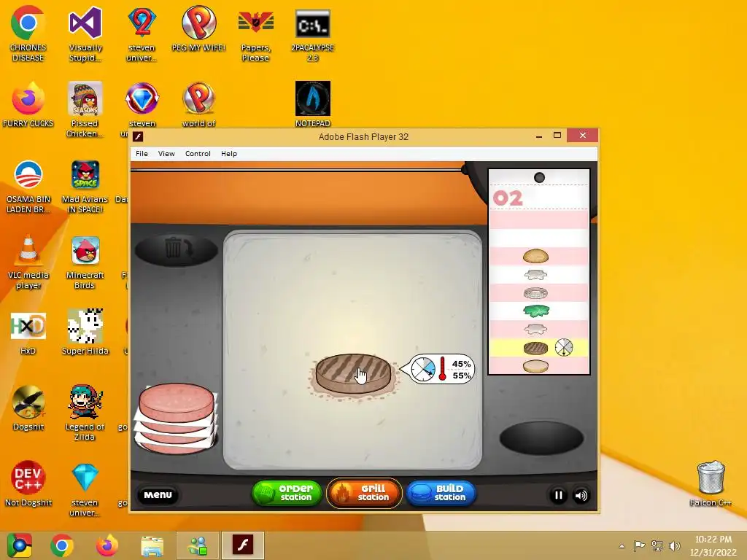Click the onion ring on the ticket

[x=535, y=293]
